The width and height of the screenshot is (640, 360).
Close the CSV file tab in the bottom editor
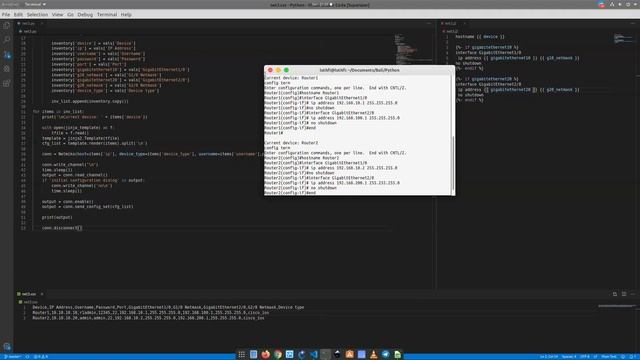[42, 294]
